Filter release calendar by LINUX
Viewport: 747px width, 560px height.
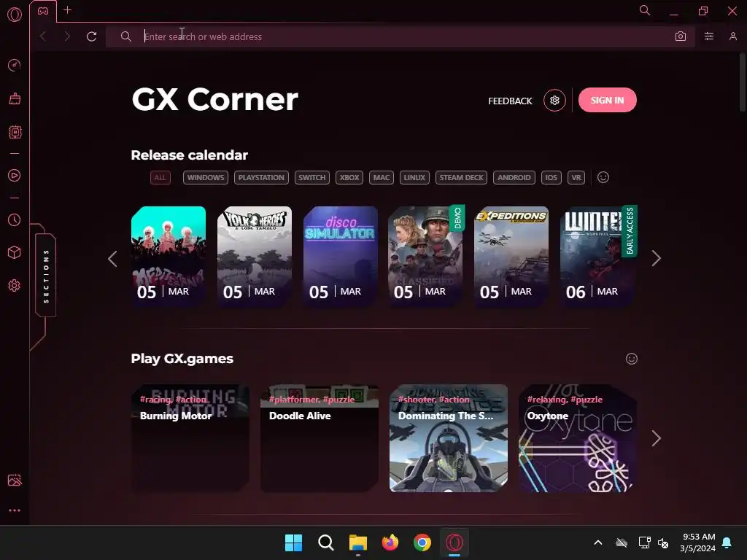(414, 178)
